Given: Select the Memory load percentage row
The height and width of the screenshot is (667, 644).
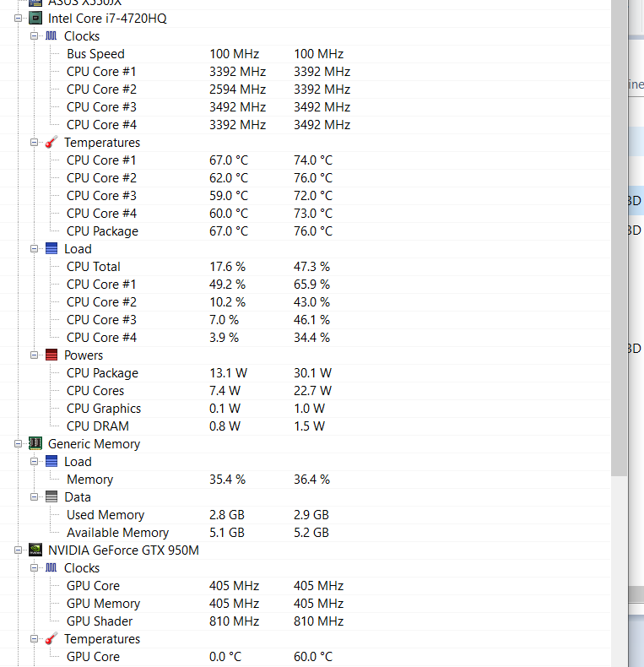Looking at the screenshot, I should point(306,480).
